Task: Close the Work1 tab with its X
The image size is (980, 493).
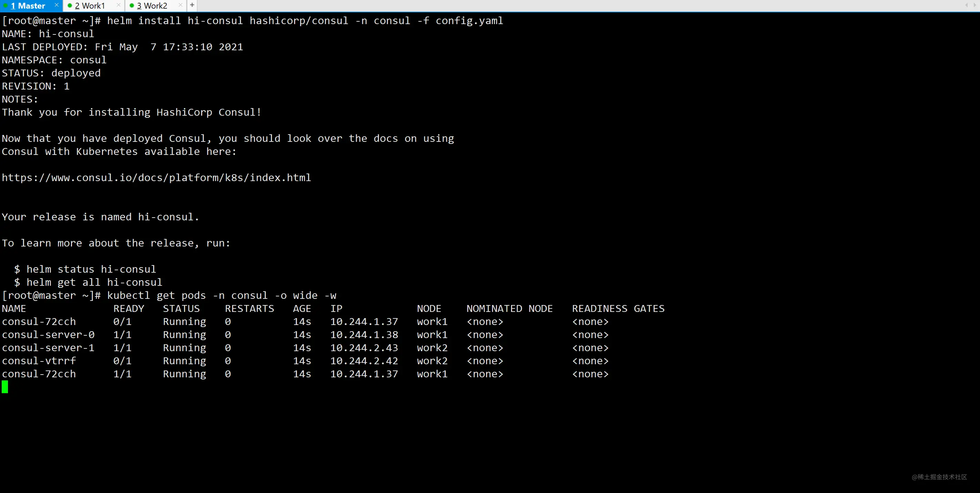Action: click(x=119, y=5)
